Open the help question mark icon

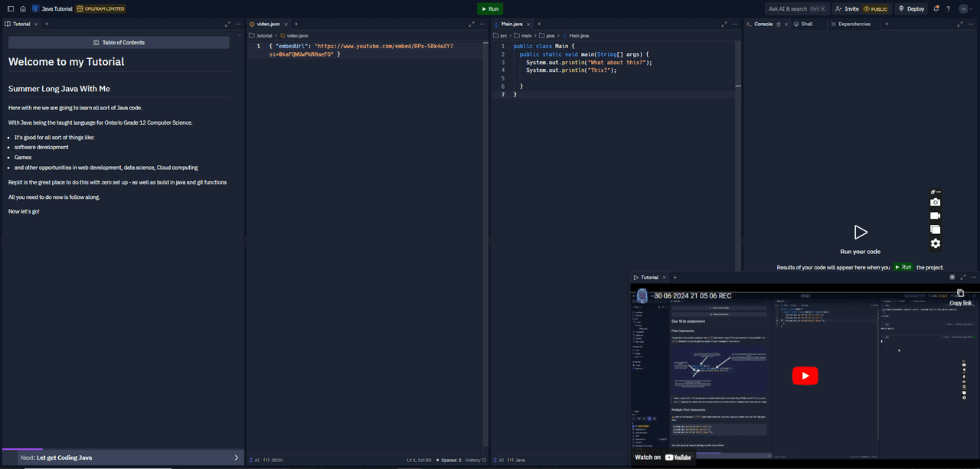pyautogui.click(x=949, y=9)
